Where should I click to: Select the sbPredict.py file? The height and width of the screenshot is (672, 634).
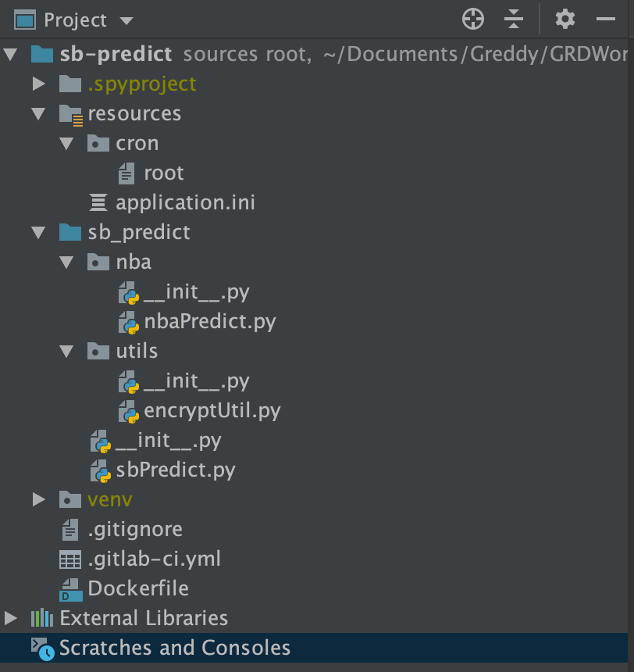pyautogui.click(x=175, y=470)
